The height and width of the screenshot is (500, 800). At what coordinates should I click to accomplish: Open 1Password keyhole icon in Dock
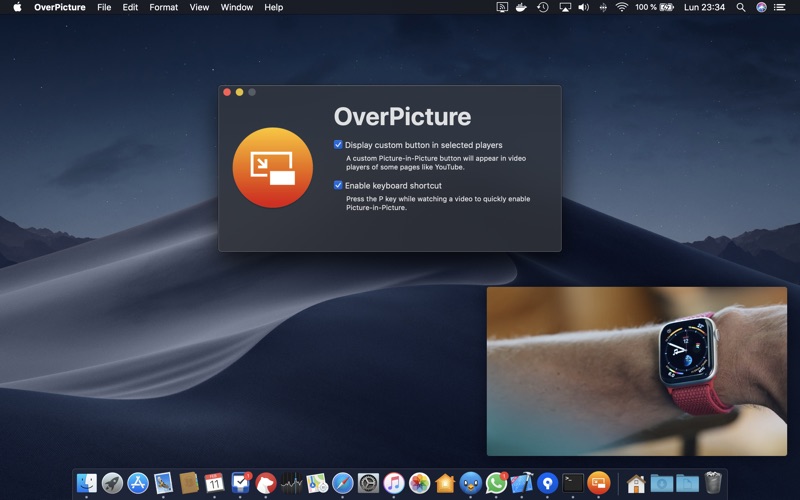click(x=547, y=483)
